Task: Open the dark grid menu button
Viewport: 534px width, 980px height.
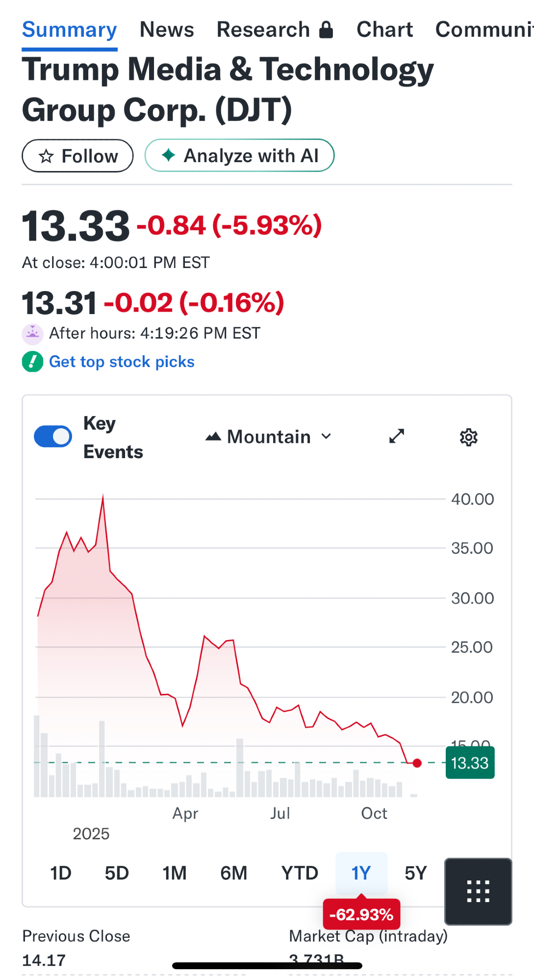Action: (478, 891)
